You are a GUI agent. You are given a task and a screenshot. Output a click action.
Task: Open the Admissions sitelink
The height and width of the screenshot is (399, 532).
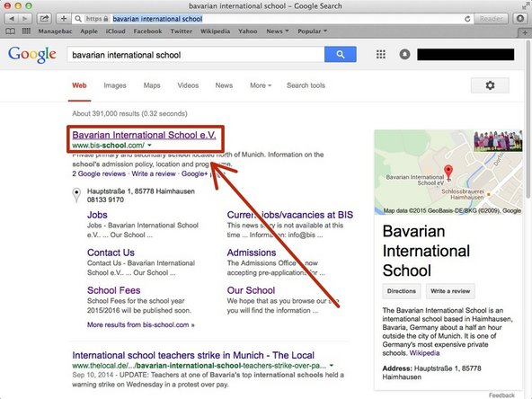click(252, 253)
